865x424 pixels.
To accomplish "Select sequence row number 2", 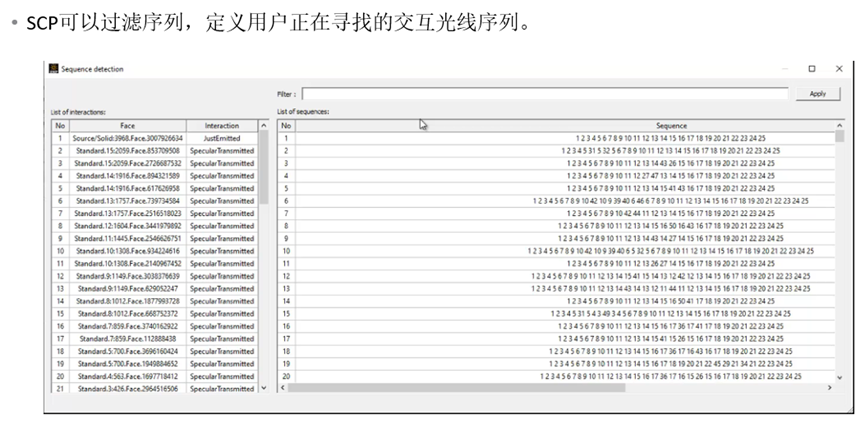I will 556,151.
